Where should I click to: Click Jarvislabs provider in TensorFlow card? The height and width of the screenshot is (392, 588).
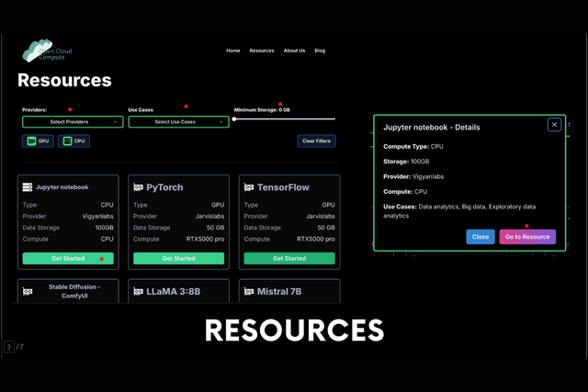point(321,217)
